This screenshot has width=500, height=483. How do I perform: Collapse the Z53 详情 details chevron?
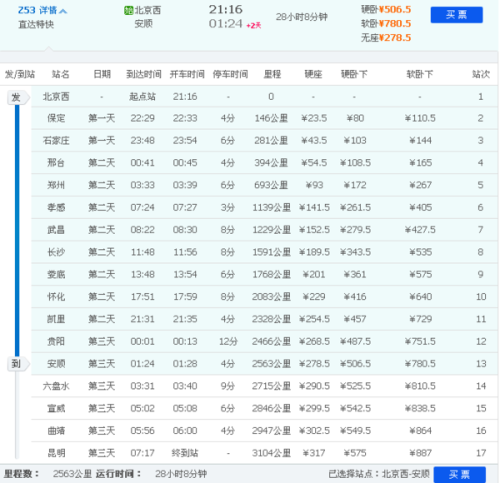click(x=63, y=11)
